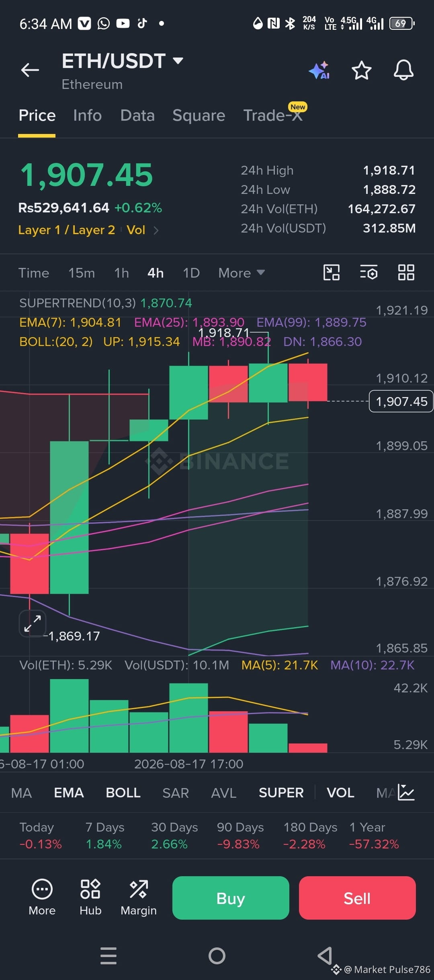Toggle the VOL sub-indicator
This screenshot has width=434, height=980.
[340, 793]
